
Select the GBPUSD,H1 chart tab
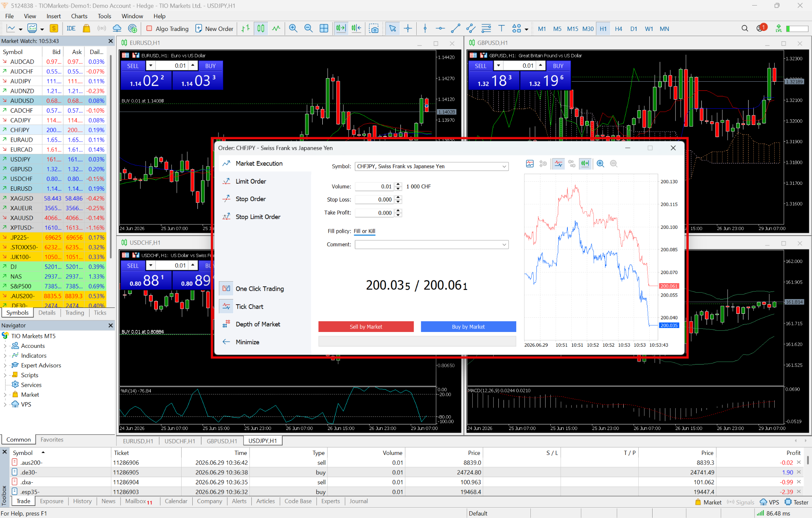click(x=222, y=441)
